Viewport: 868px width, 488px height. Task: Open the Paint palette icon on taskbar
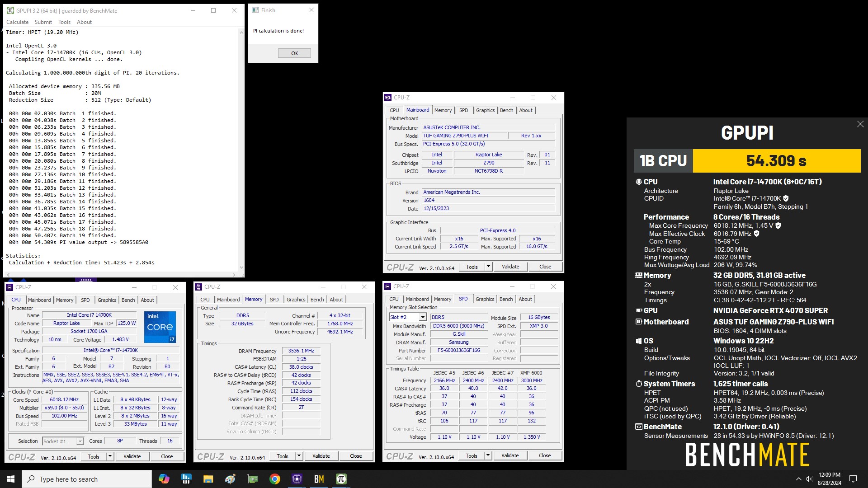click(230, 479)
